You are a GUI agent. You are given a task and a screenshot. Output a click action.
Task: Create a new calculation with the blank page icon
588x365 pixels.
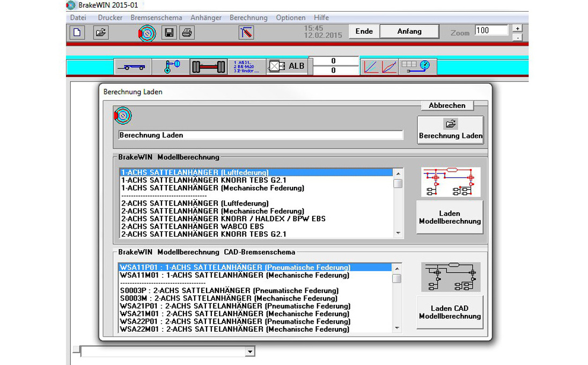coord(77,32)
